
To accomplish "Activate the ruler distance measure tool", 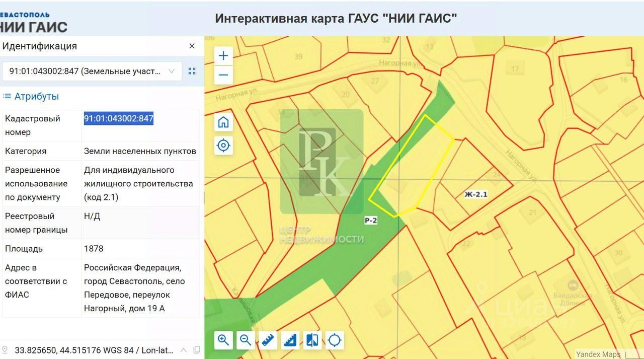I will 268,340.
